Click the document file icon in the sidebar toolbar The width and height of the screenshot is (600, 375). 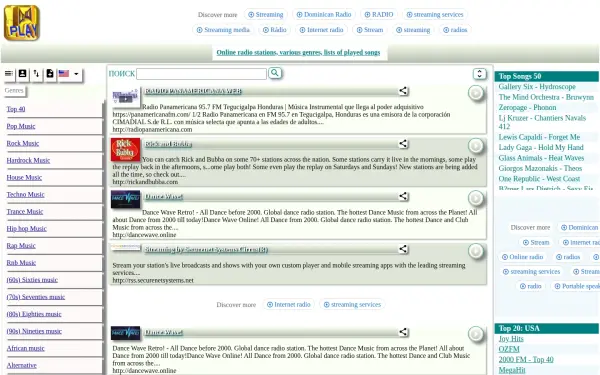(50, 73)
